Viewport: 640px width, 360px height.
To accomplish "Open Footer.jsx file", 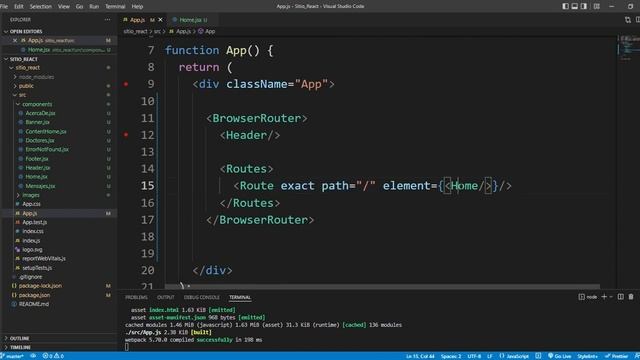I will (36, 159).
